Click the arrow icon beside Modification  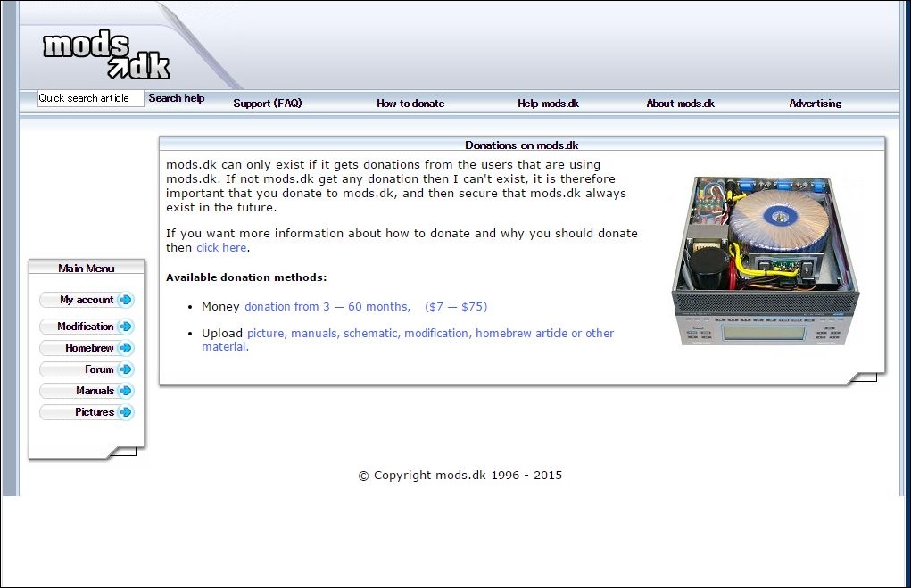pos(126,327)
